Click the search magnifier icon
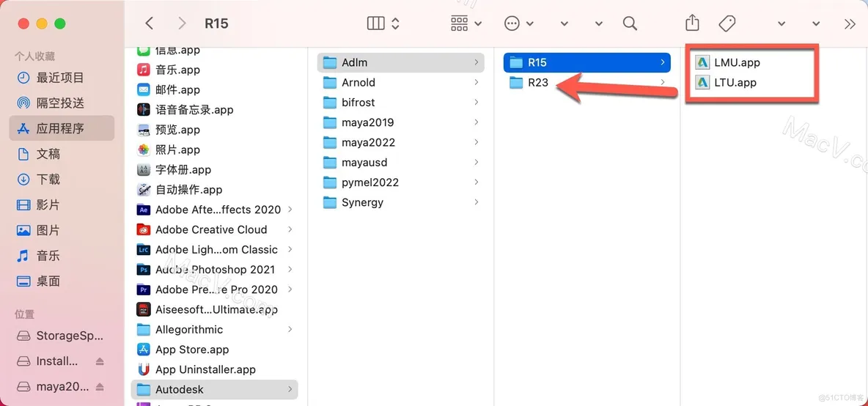Screen dimensions: 868x406 (630, 23)
